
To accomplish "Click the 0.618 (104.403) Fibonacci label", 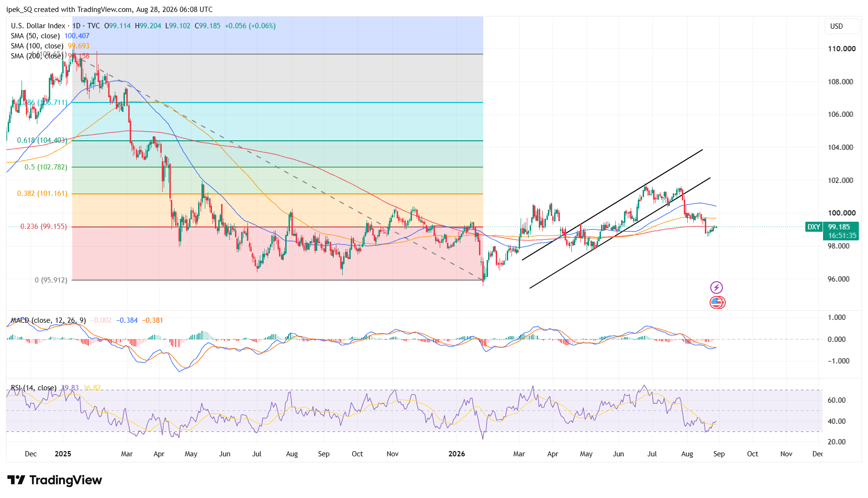I will click(42, 140).
